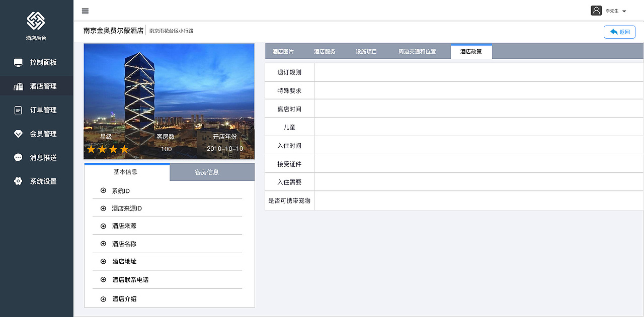Select the 周边交通和位置 tab
The width and height of the screenshot is (644, 317).
[418, 51]
